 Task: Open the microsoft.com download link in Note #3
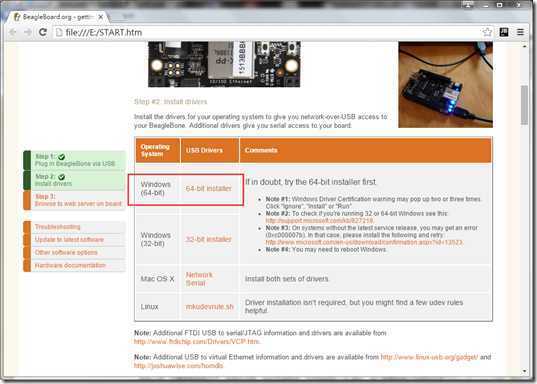coord(364,242)
